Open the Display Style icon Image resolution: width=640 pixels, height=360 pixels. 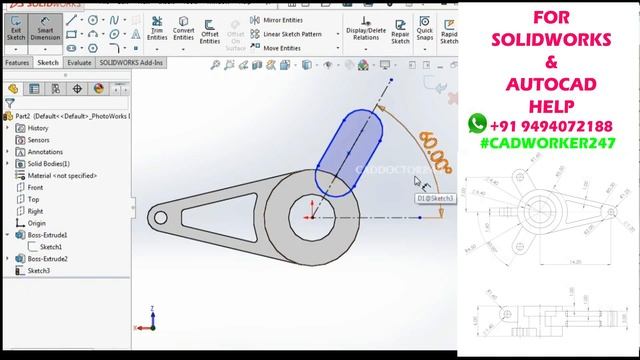(x=307, y=65)
